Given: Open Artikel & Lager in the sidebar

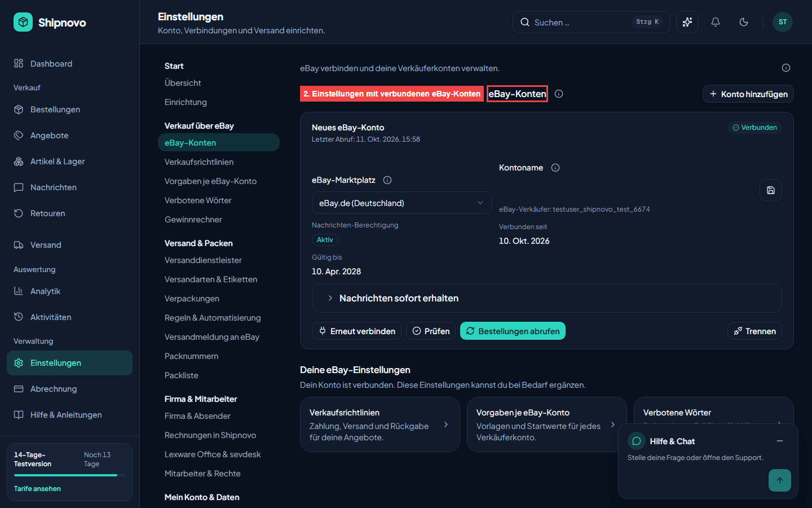Looking at the screenshot, I should coord(69,161).
